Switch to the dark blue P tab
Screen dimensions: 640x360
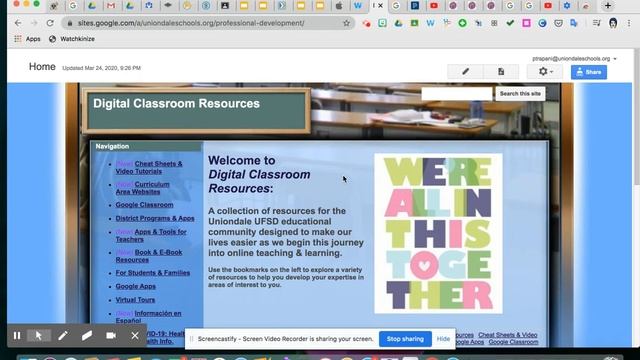[415, 6]
